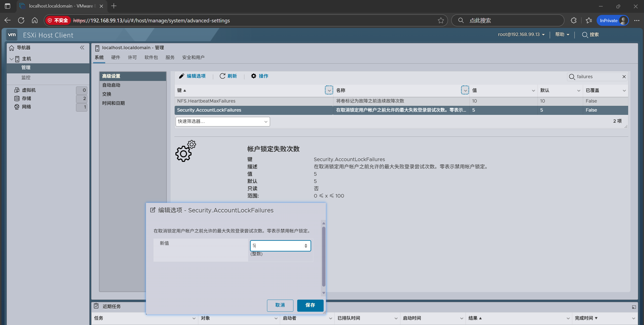The width and height of the screenshot is (644, 325).
Task: Open the root@192.168.99.13 user dropdown
Action: click(x=521, y=34)
